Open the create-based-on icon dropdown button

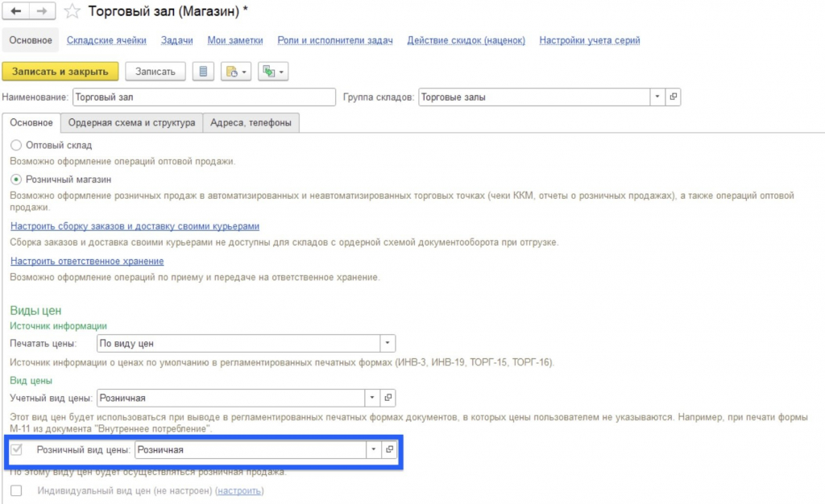point(236,72)
